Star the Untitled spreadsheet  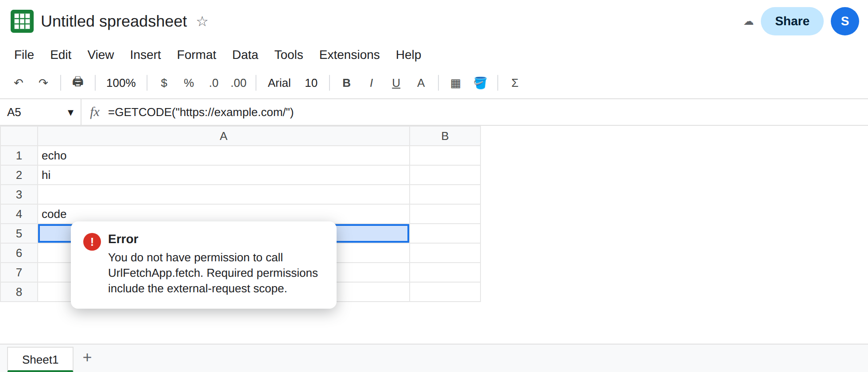tap(202, 21)
